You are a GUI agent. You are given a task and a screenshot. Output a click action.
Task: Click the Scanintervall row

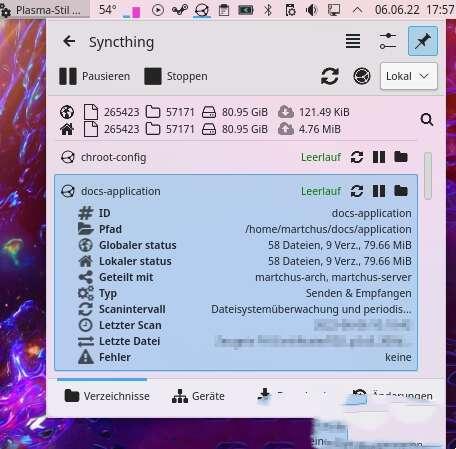point(245,309)
